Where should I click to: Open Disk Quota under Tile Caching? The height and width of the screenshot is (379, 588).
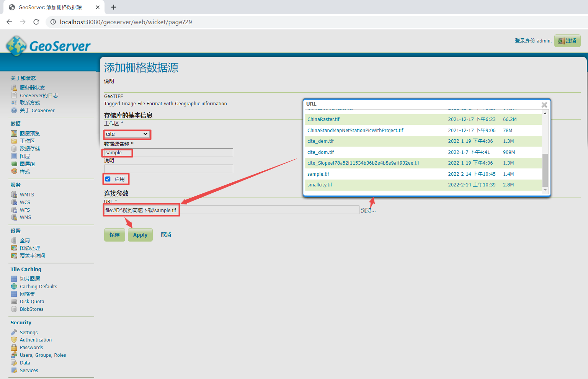(31, 301)
